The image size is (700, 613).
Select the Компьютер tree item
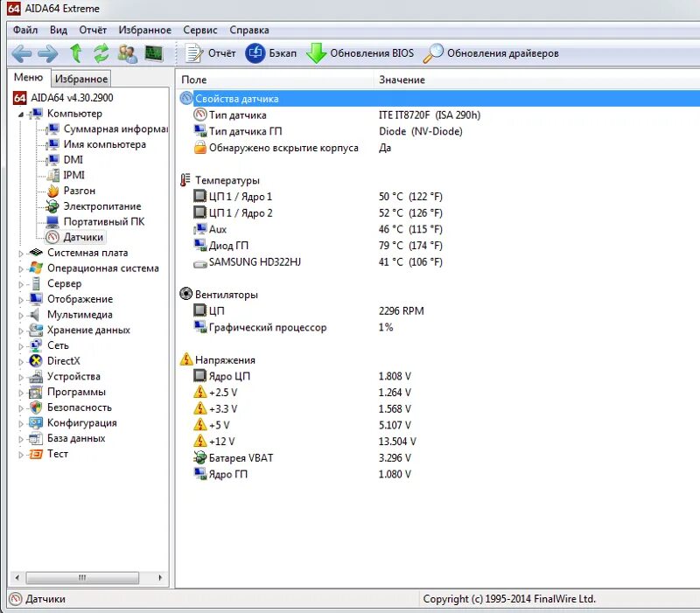pos(74,114)
